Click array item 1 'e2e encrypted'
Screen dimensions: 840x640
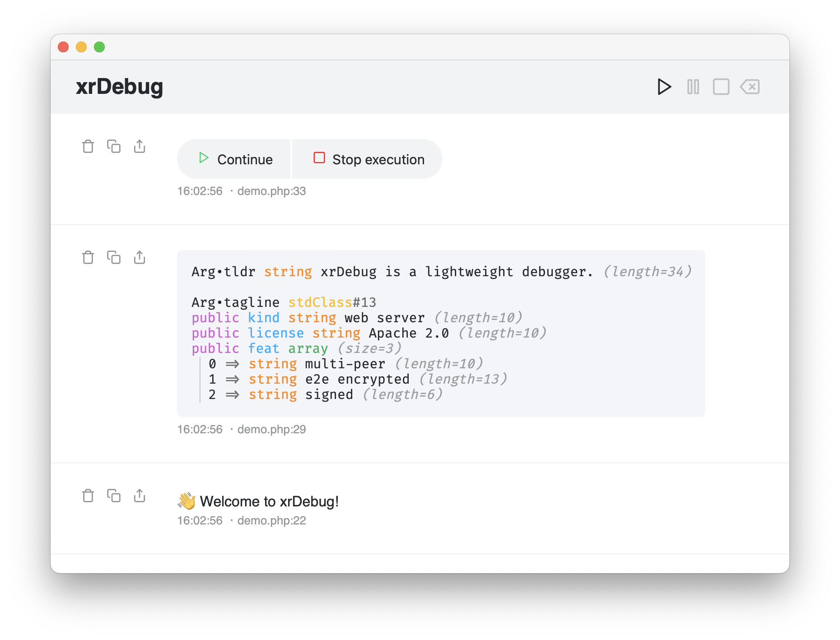358,379
